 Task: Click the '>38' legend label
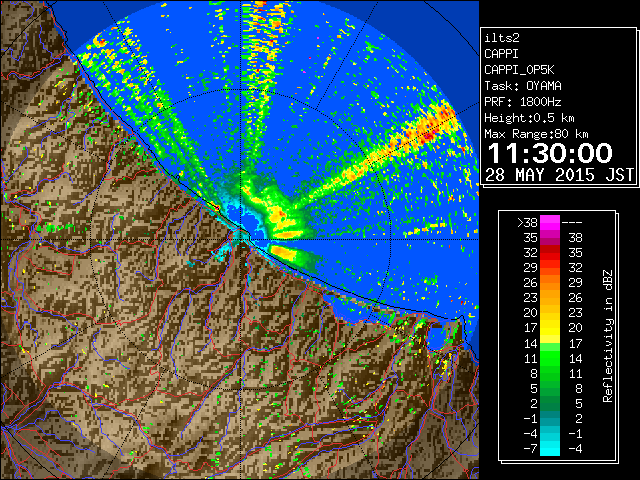[x=527, y=223]
